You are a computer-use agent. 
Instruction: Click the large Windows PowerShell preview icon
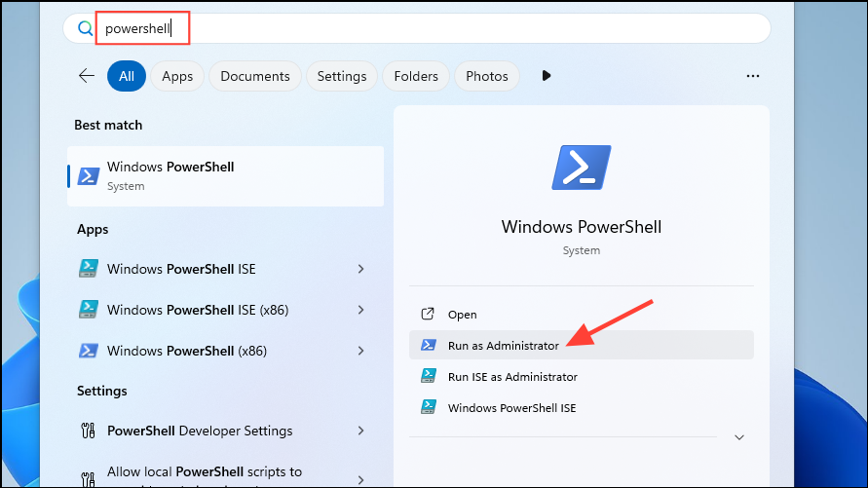(x=582, y=168)
